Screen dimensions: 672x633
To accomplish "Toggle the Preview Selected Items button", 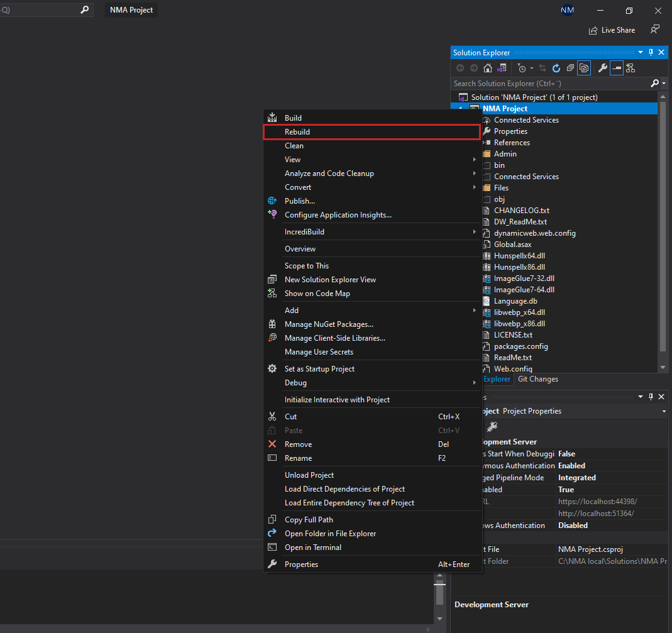I will pos(617,68).
